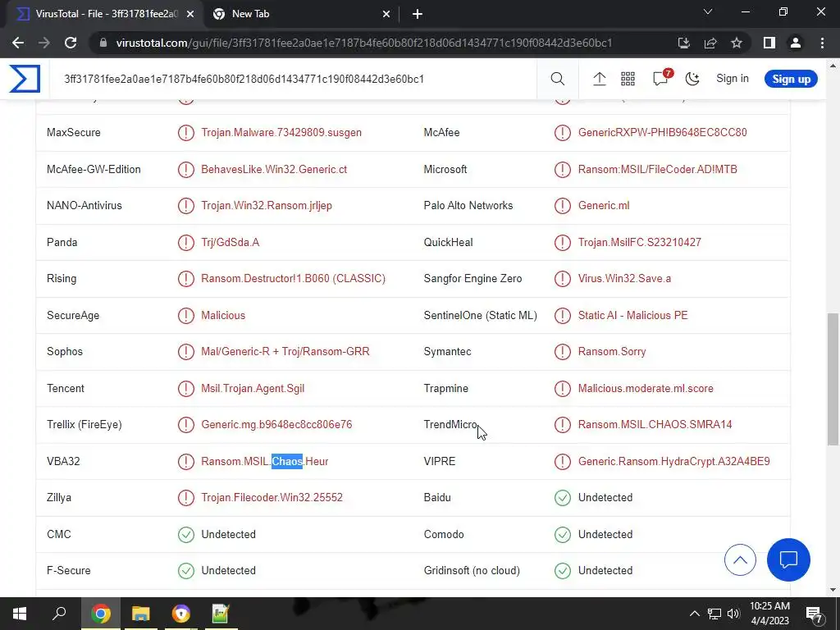Image resolution: width=840 pixels, height=630 pixels.
Task: Click the Sign in link
Action: click(733, 78)
